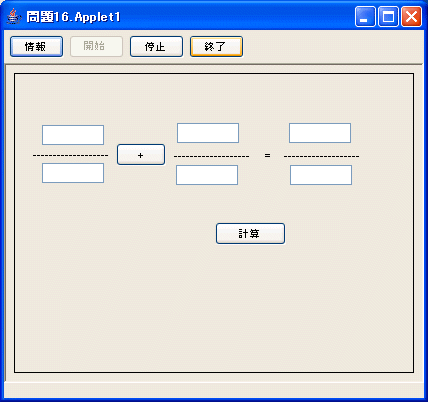Focus the first fraction's numerator field
This screenshot has width=428, height=402.
73,135
